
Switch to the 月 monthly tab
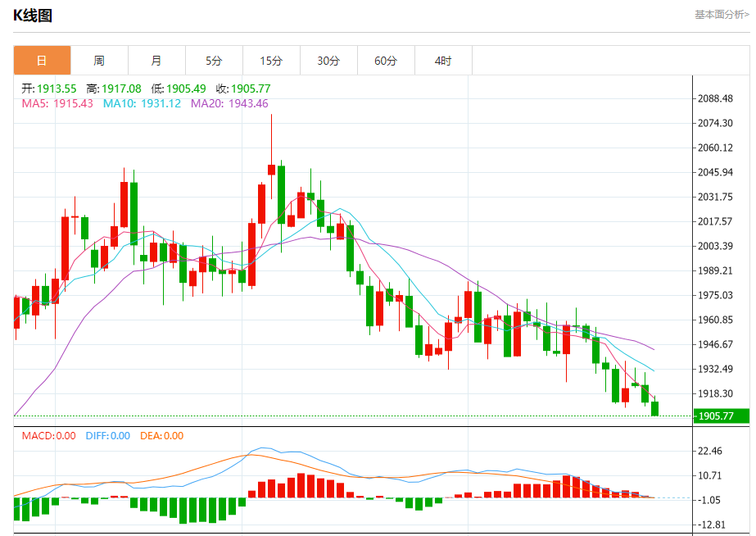156,61
